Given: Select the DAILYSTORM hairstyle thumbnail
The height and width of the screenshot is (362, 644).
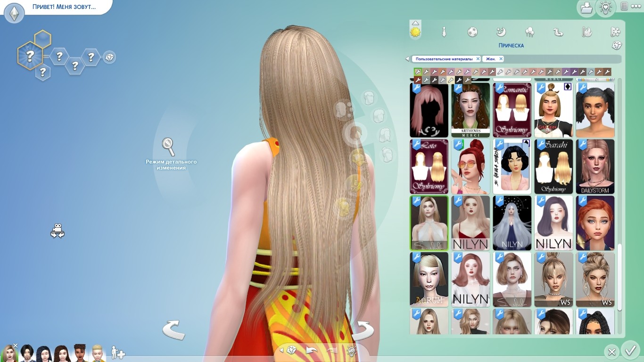Looking at the screenshot, I should 595,166.
